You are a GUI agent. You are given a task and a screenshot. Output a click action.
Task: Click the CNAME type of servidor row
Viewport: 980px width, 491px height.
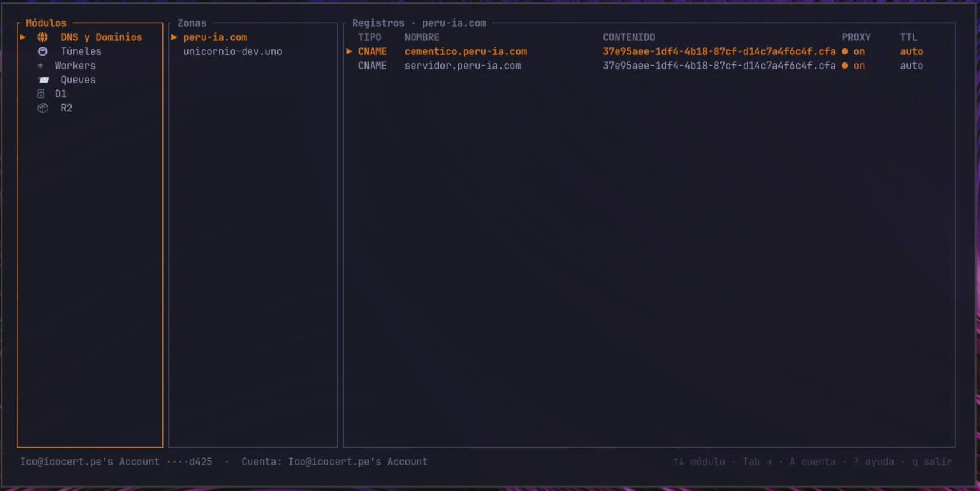pos(372,66)
